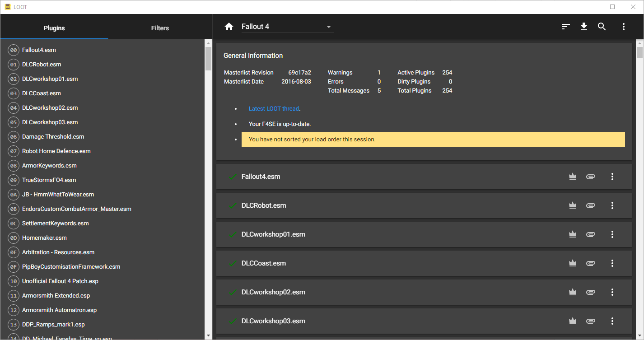Click the General Information heading
This screenshot has width=644, height=340.
click(x=253, y=56)
